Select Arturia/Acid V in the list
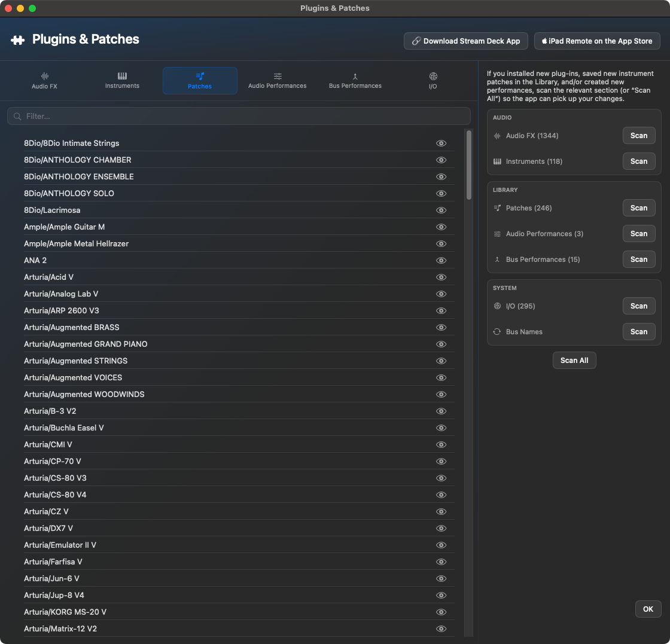 239,277
